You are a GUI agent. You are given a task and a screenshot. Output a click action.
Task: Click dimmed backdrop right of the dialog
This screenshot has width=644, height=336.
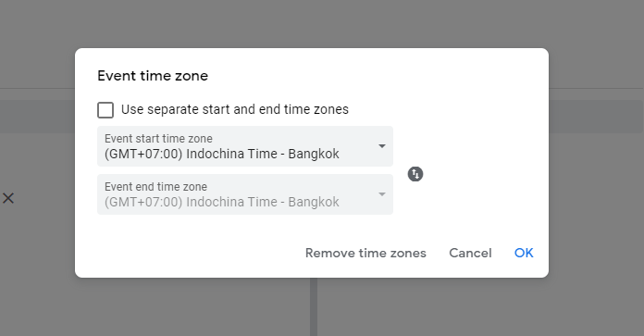596,205
